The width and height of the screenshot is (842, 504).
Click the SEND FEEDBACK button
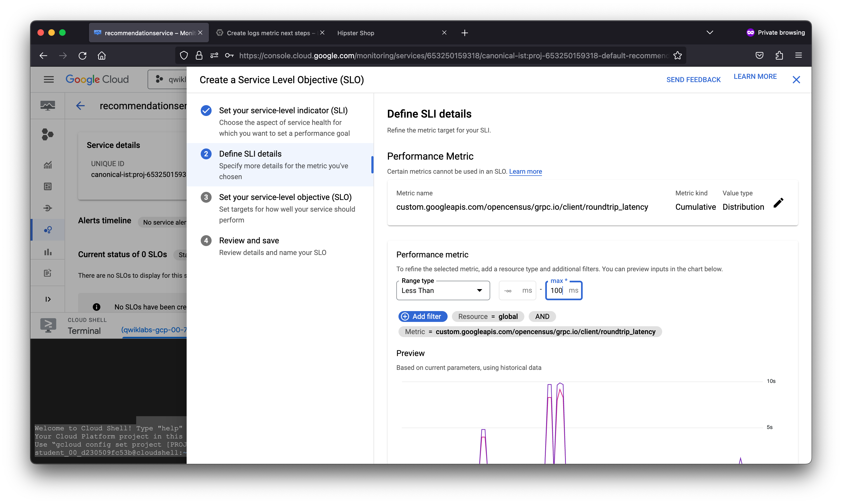click(x=693, y=80)
